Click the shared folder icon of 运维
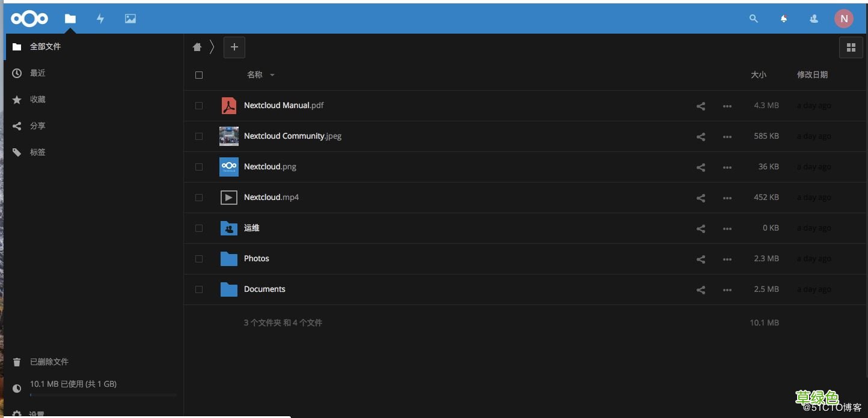Screen dimensions: 868x418 229,228
